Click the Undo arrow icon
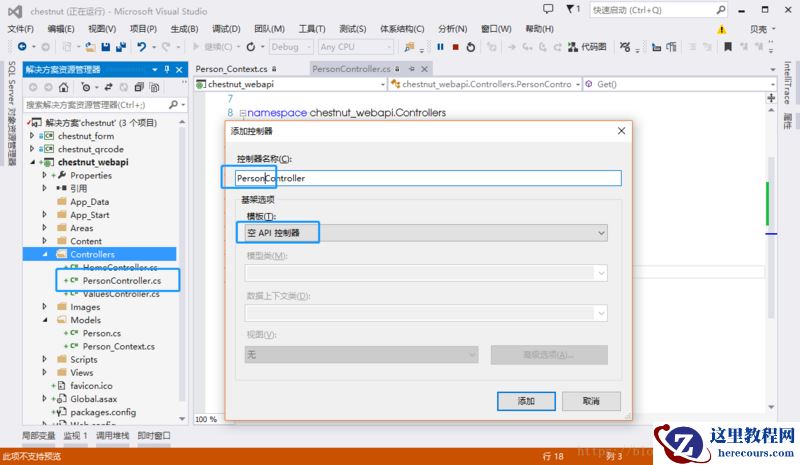Image resolution: width=800 pixels, height=465 pixels. (x=141, y=47)
